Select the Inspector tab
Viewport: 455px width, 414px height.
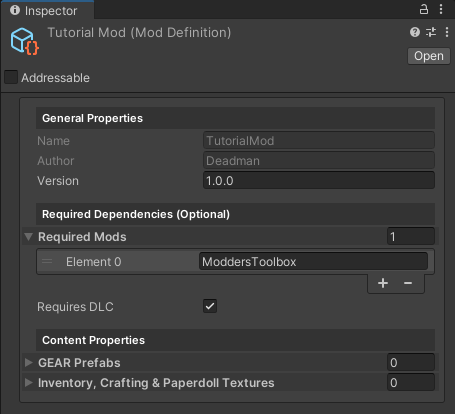click(47, 10)
